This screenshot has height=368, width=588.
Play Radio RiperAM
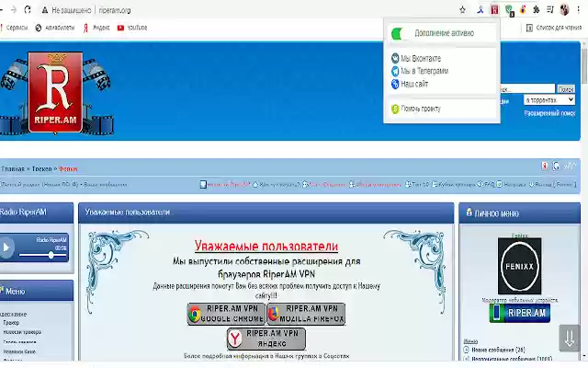pos(6,247)
